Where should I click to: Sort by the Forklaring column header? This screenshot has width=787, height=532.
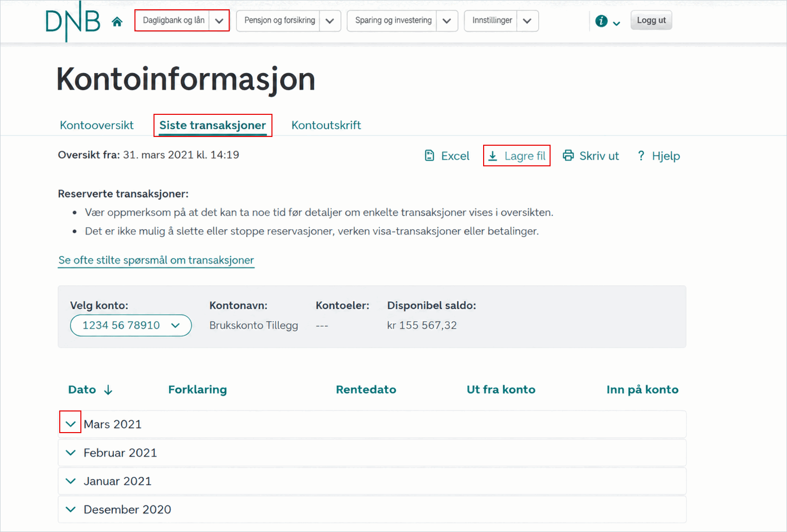(197, 390)
